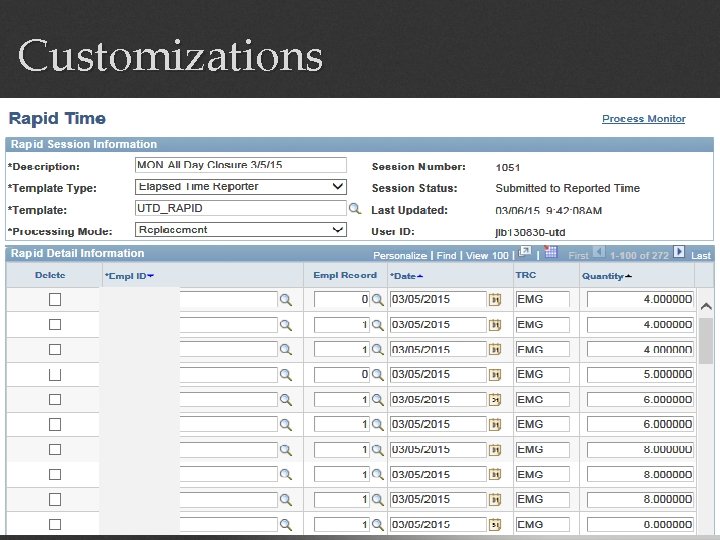The image size is (720, 540).
Task: Tick Delete checkbox in seventh detail row
Action: (x=55, y=450)
